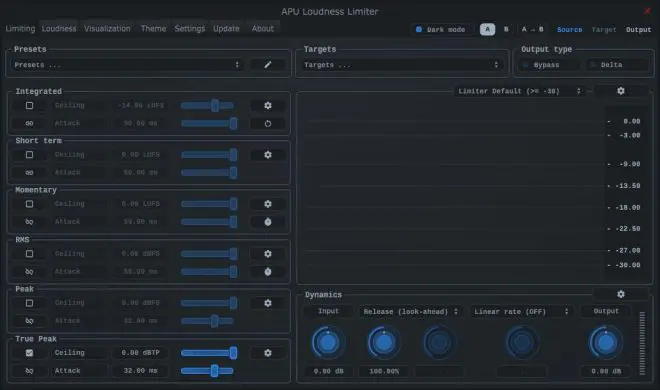
Task: Enable the Short term ceiling checkbox
Action: pyautogui.click(x=29, y=154)
